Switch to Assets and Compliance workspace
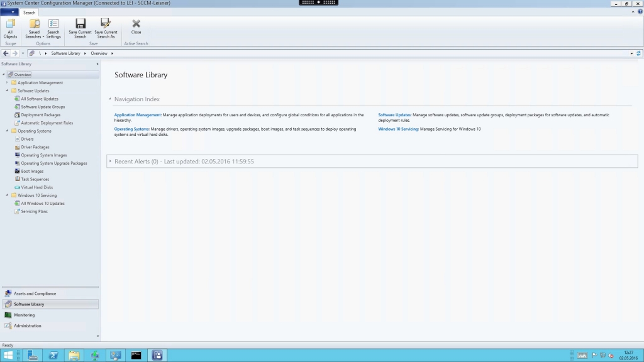This screenshot has width=644, height=362. pyautogui.click(x=50, y=293)
